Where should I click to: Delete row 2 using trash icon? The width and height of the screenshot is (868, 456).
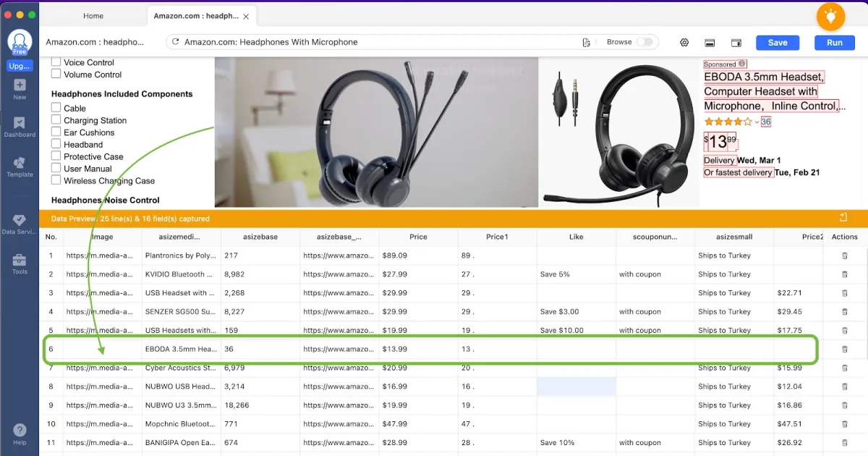click(844, 274)
